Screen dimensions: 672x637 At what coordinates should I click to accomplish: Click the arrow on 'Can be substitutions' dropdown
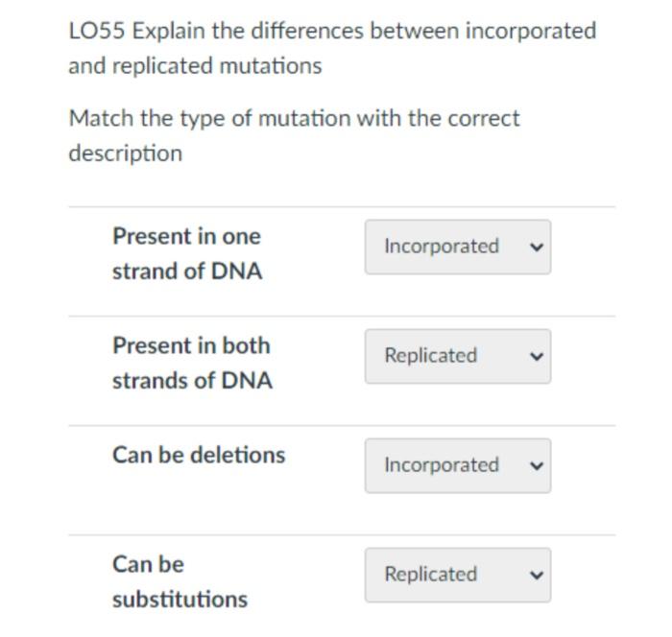[537, 575]
